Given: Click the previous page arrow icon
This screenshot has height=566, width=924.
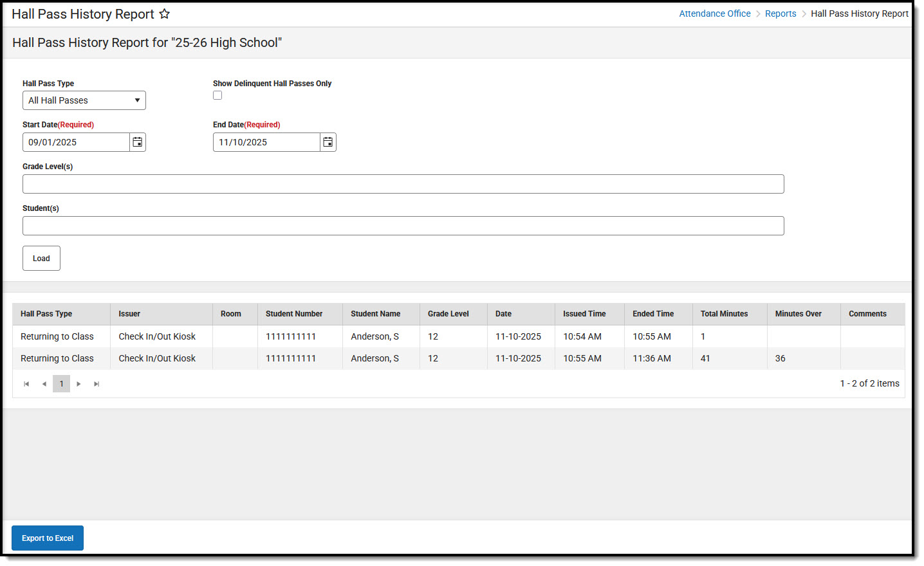Looking at the screenshot, I should (x=44, y=383).
